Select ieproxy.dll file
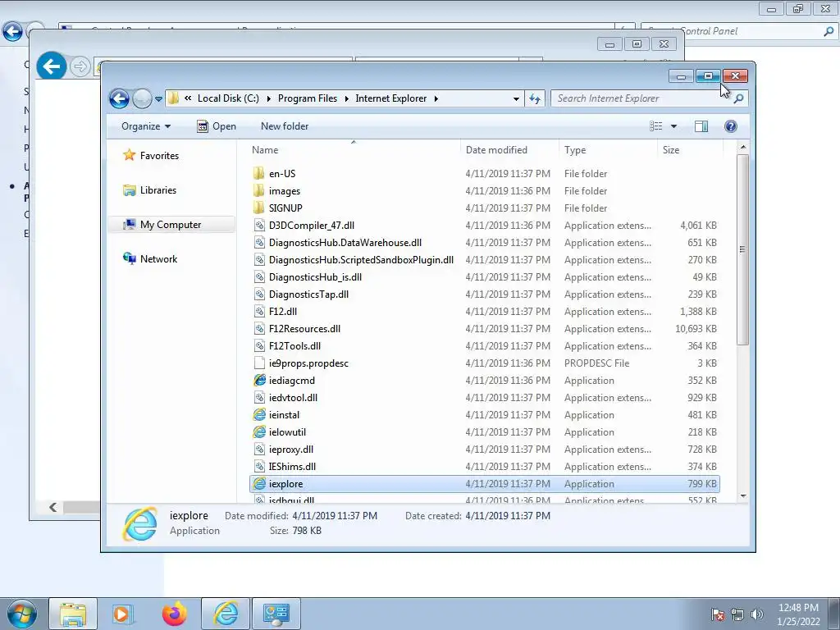This screenshot has width=840, height=630. click(291, 449)
